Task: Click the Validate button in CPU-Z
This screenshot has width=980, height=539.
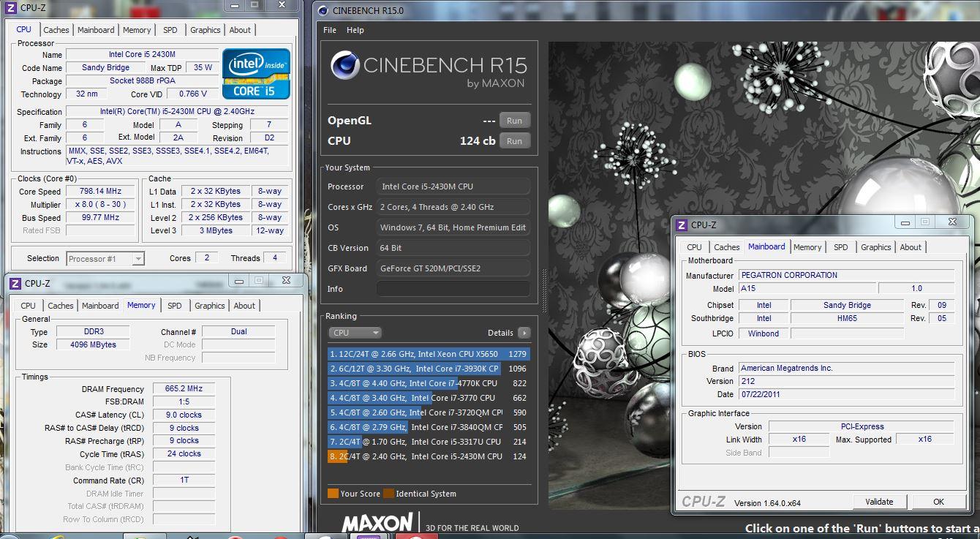Action: tap(879, 502)
